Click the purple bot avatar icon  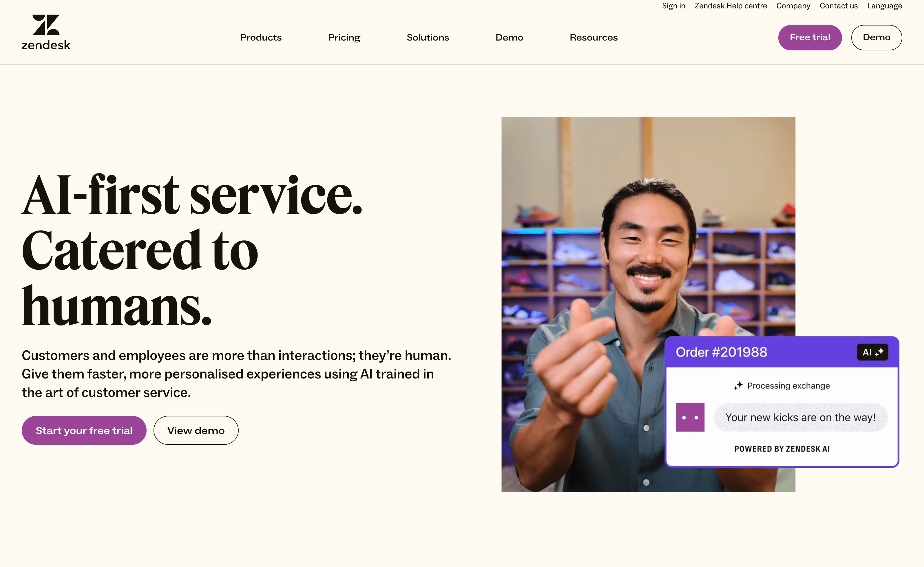(x=690, y=417)
